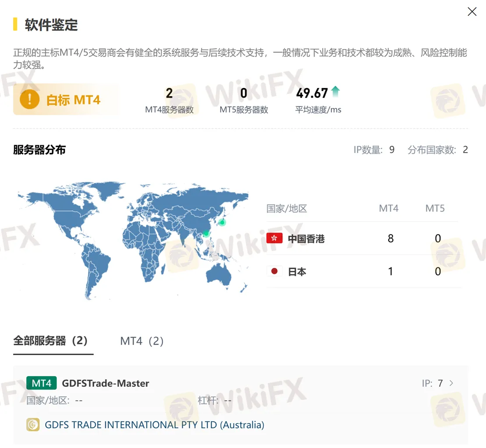Image resolution: width=486 pixels, height=448 pixels.
Task: Click the MT5 count 0 for 中国香港
Action: (x=438, y=238)
